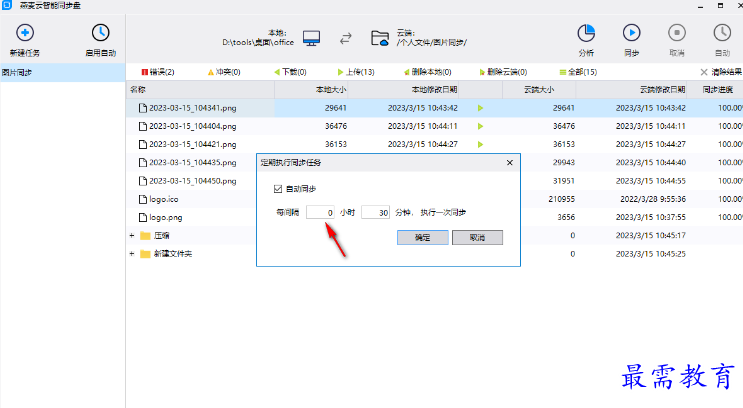Click the 本地修改日期 column header
The image size is (743, 408).
pos(405,90)
